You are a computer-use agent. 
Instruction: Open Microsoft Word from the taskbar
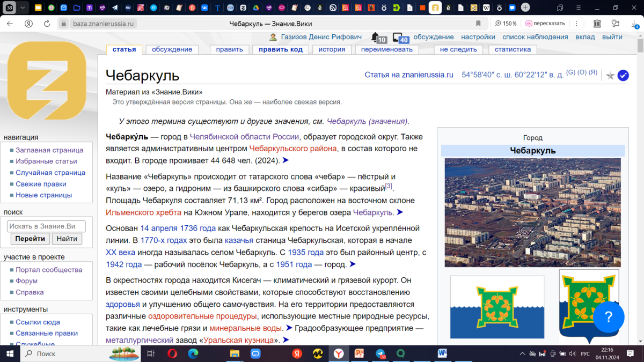(x=442, y=354)
